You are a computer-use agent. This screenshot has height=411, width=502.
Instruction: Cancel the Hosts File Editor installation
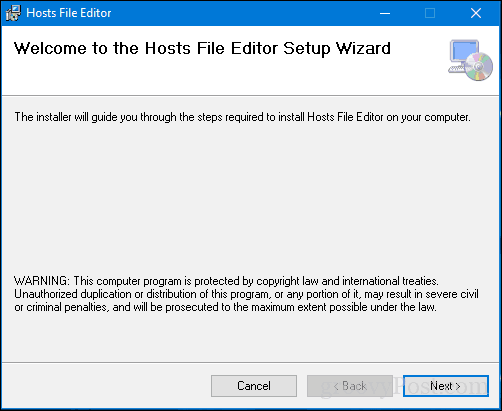[x=254, y=386]
